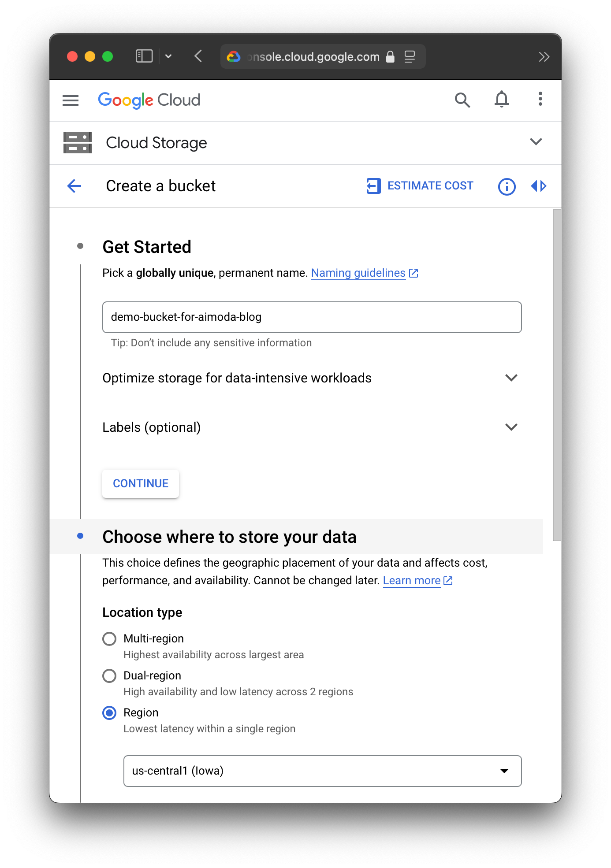Click ESTIMATE COST button

tap(420, 186)
